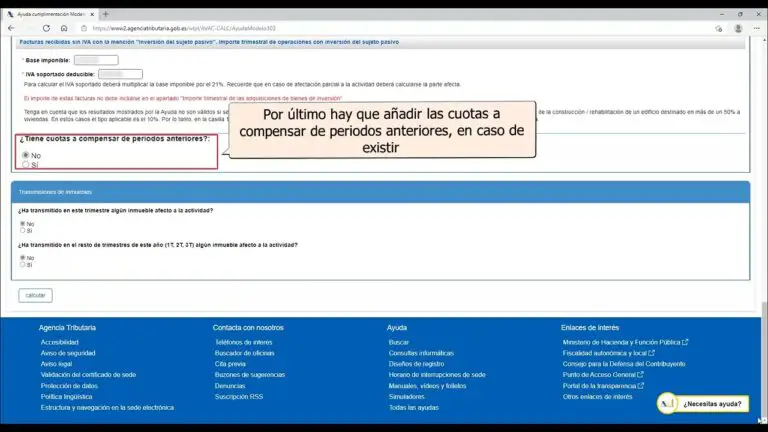
Task: Select 'Sí' for cuotas a compensar de periodos anteriores
Action: pyautogui.click(x=25, y=164)
